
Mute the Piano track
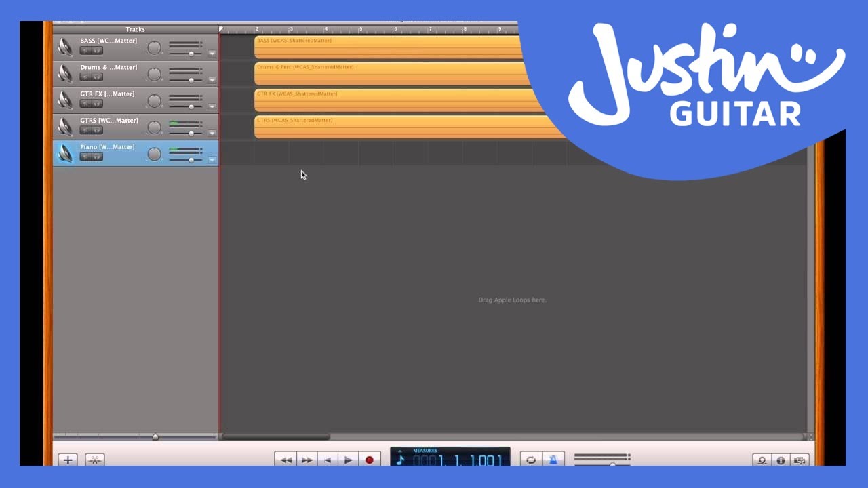click(85, 157)
